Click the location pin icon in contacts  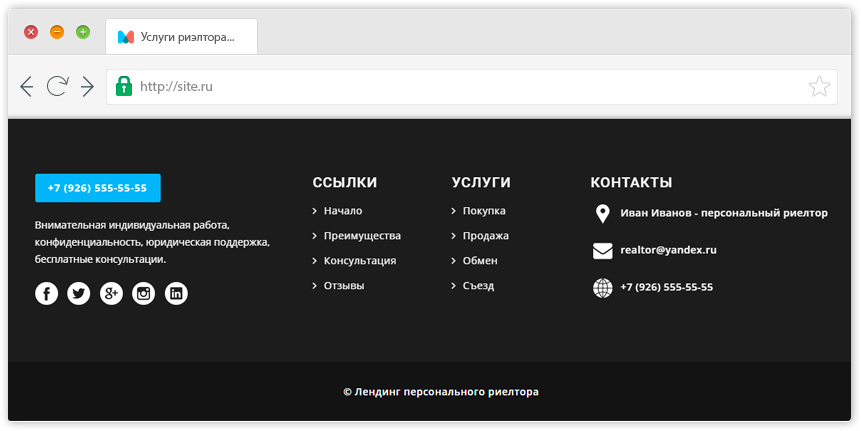602,214
